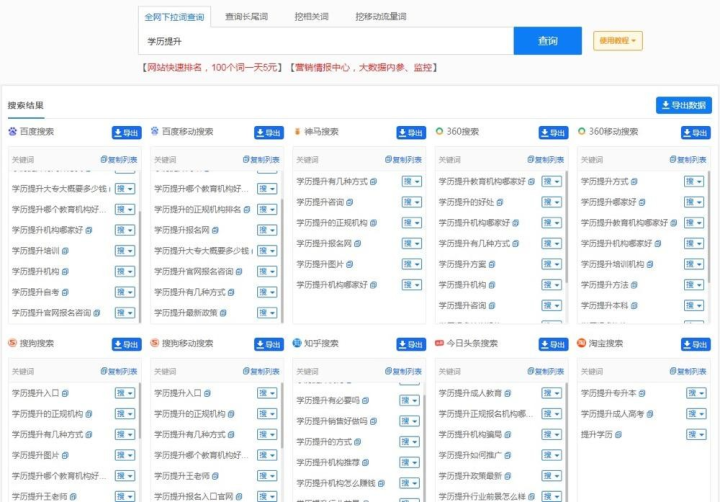Copy 学历提升报名入口官网 via its copy icon
The height and width of the screenshot is (502, 720).
click(x=239, y=496)
